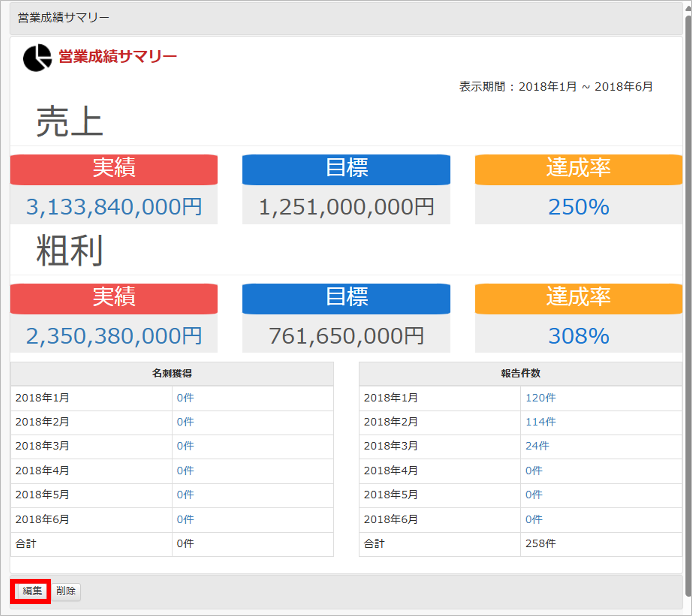Click the red 実績 header under 粗利
This screenshot has width=692, height=616.
tap(114, 299)
